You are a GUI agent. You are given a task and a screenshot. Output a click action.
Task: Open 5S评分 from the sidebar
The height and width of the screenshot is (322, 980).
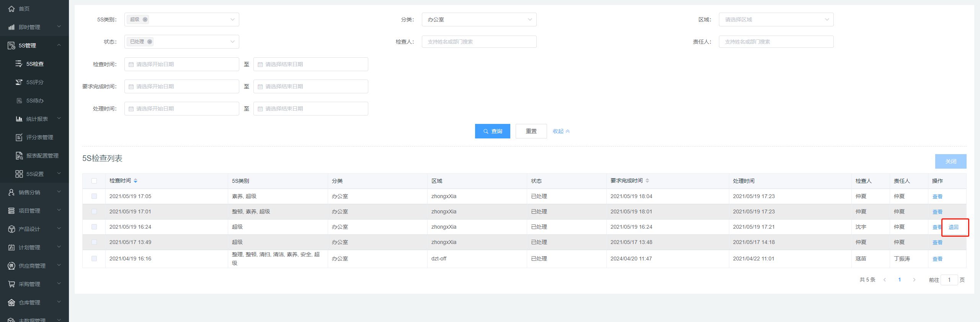pos(35,82)
